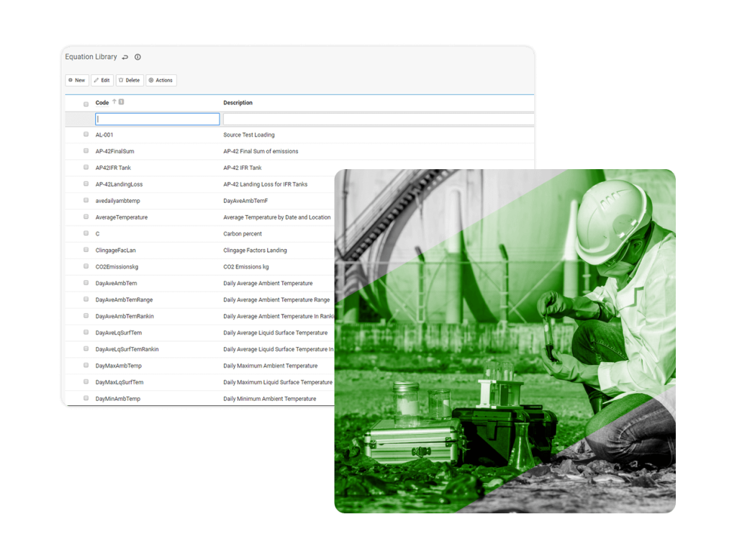The image size is (737, 560).
Task: Click the New button
Action: click(x=76, y=81)
